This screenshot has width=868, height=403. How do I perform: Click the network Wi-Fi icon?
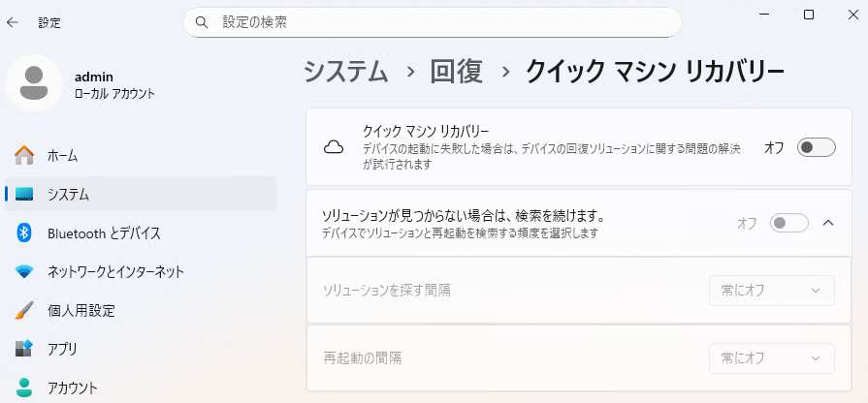point(24,271)
